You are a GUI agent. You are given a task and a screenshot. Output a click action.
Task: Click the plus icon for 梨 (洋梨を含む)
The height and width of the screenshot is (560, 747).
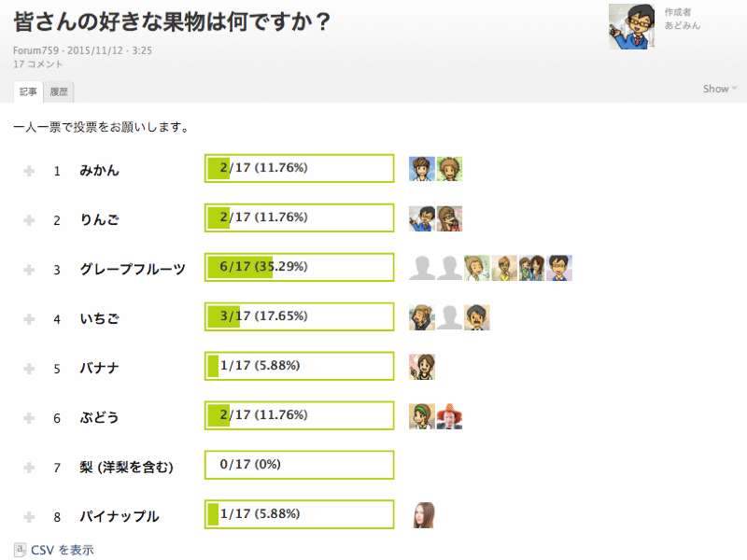(29, 468)
